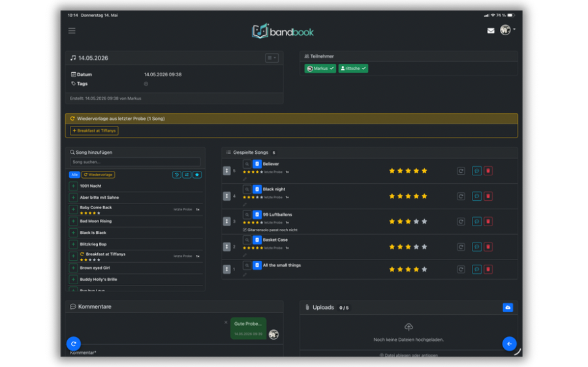The image size is (588, 367).
Task: Click the blue back arrow button
Action: [x=509, y=344]
